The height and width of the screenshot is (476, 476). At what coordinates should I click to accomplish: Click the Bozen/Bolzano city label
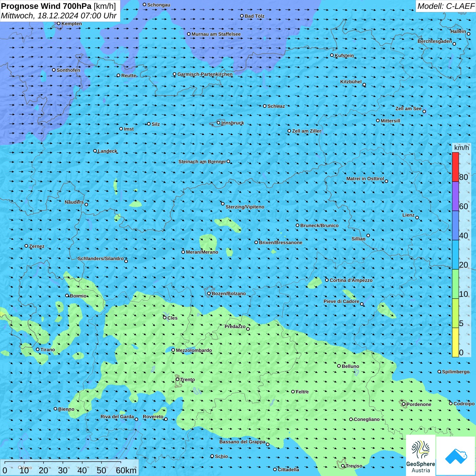tap(228, 293)
